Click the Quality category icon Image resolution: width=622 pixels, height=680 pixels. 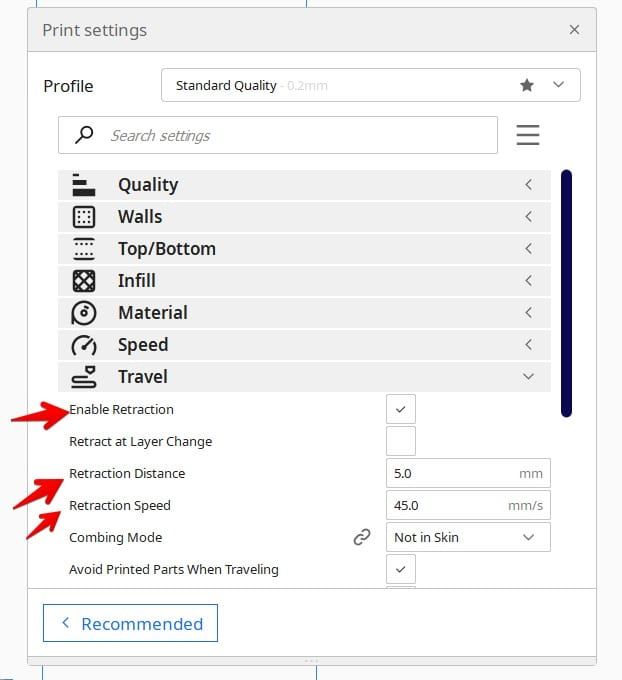point(84,185)
